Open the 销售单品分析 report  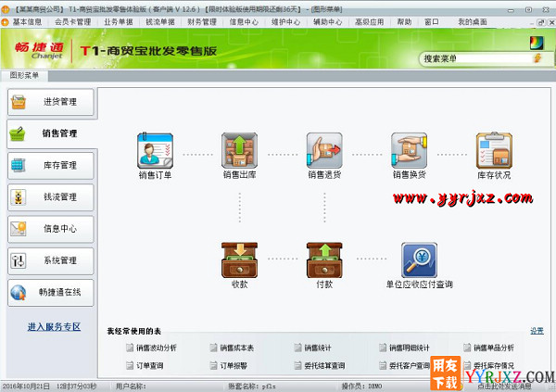click(489, 348)
